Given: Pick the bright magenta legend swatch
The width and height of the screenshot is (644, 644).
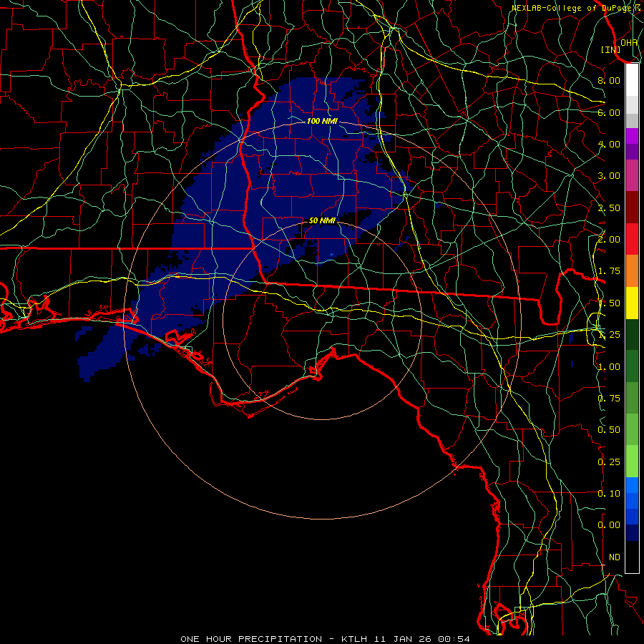Looking at the screenshot, I should [x=632, y=136].
